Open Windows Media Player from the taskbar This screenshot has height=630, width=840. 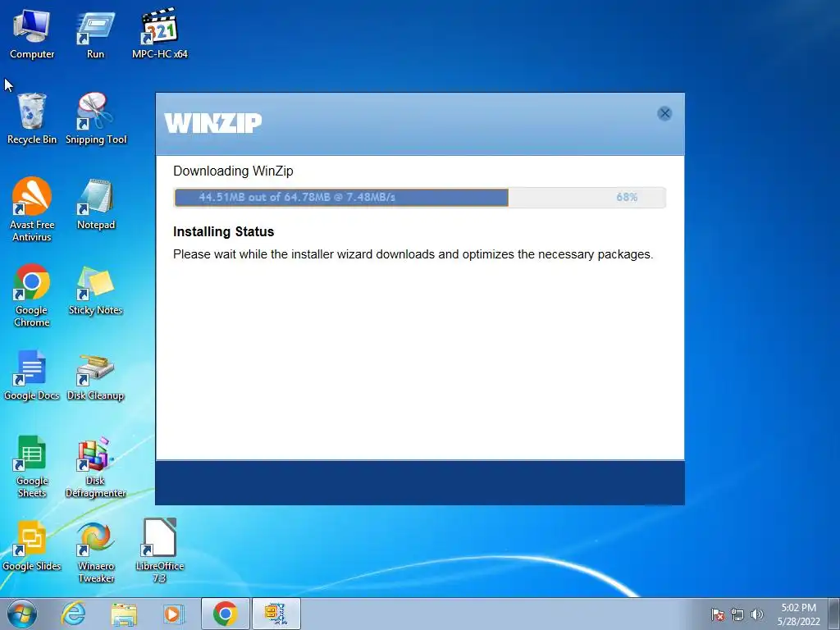click(x=174, y=614)
